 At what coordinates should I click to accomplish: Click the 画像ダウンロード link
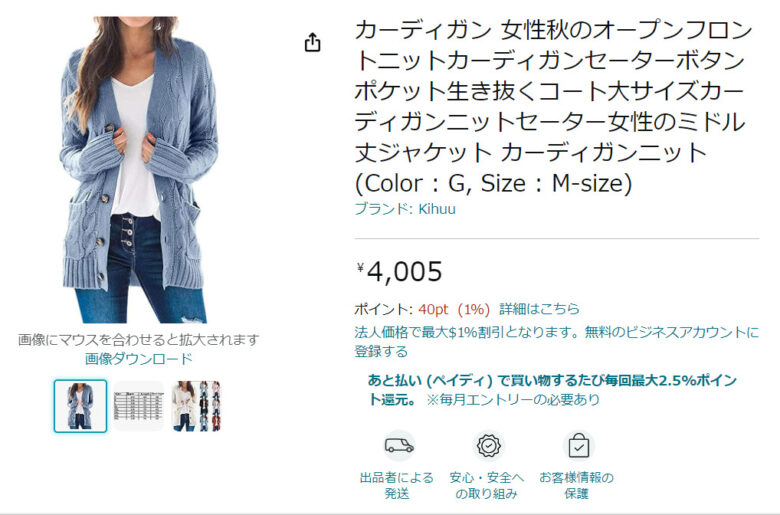pyautogui.click(x=138, y=359)
